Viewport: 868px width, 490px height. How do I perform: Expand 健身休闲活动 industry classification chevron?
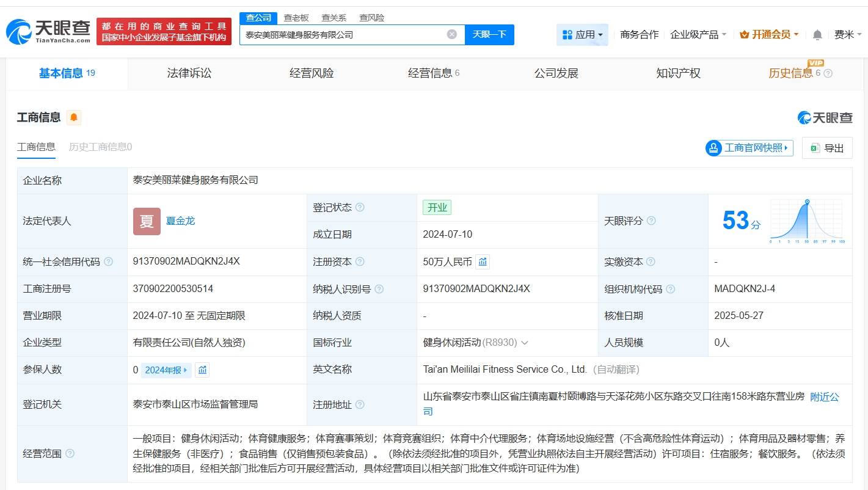[x=525, y=343]
